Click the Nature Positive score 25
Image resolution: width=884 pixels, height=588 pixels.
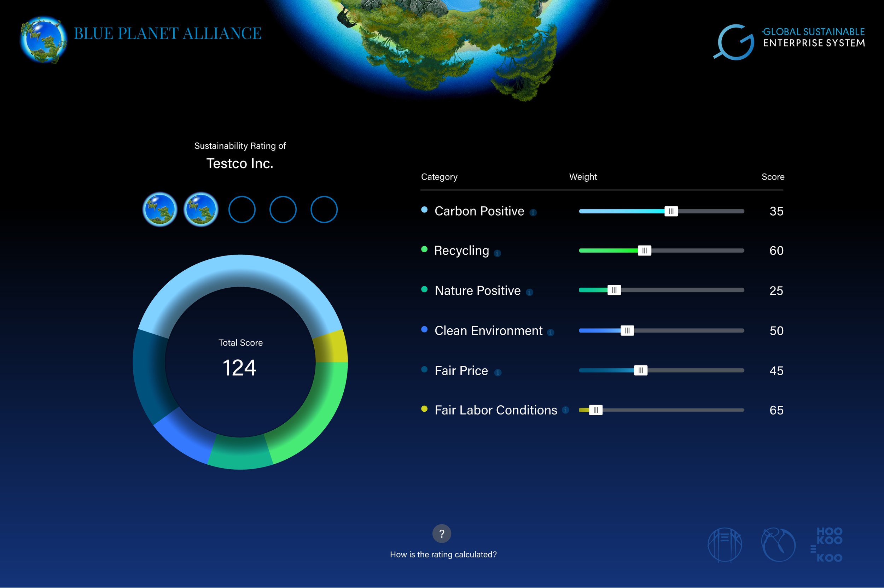(x=776, y=290)
